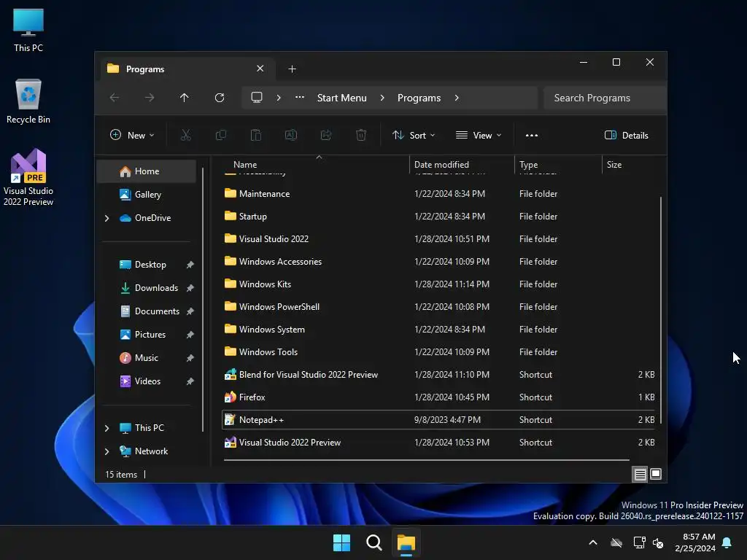Screen dimensions: 747x560
Task: Expand OneDrive in navigation pane
Action: 107,218
